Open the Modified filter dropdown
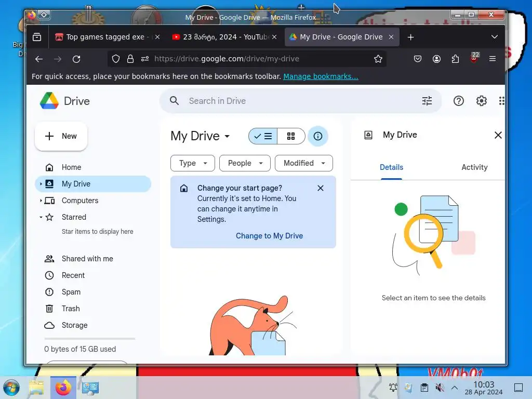The height and width of the screenshot is (399, 532). [x=303, y=163]
